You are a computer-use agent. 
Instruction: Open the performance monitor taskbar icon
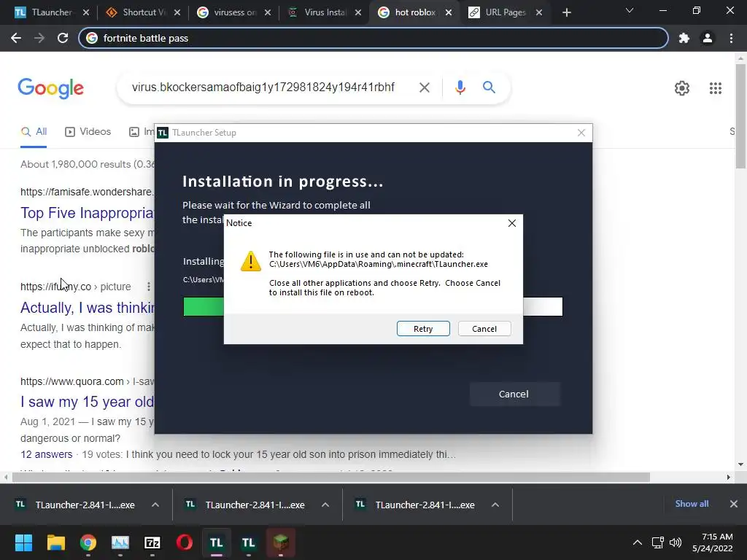click(x=120, y=542)
